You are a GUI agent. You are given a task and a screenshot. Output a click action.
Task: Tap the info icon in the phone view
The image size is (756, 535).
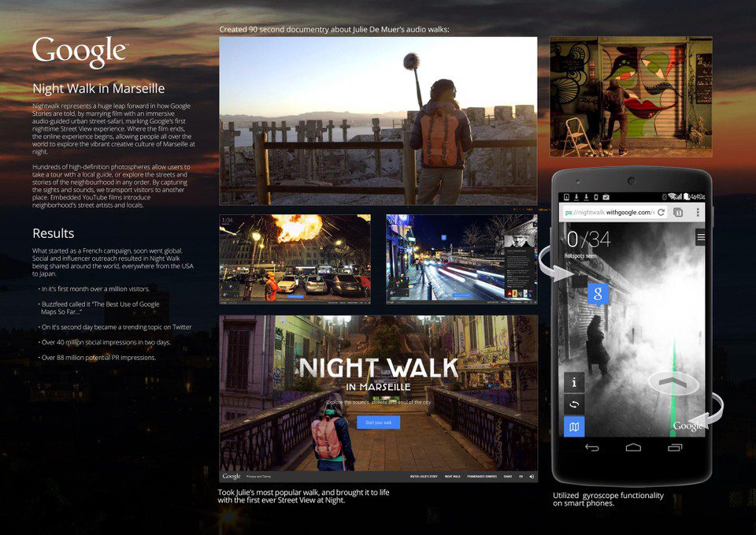tap(574, 382)
